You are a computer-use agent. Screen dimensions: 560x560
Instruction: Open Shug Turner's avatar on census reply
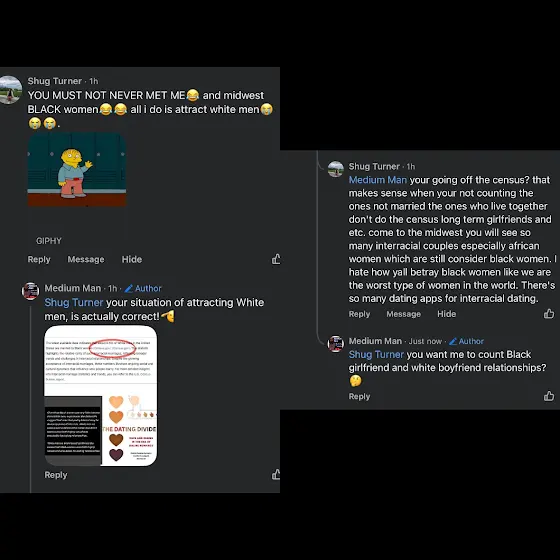[336, 169]
